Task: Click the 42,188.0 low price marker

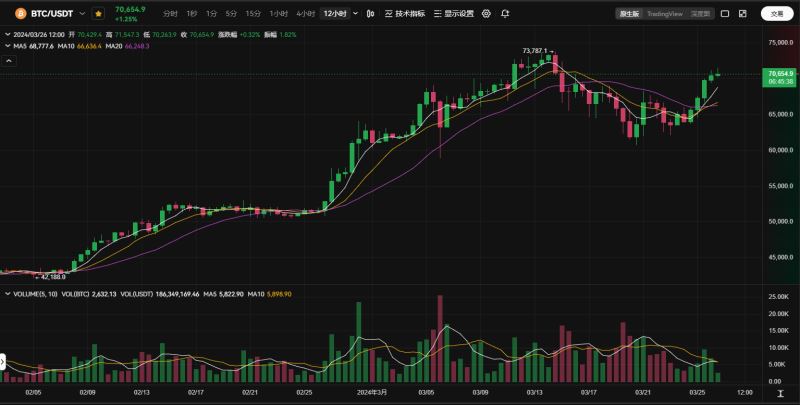Action: [x=54, y=276]
